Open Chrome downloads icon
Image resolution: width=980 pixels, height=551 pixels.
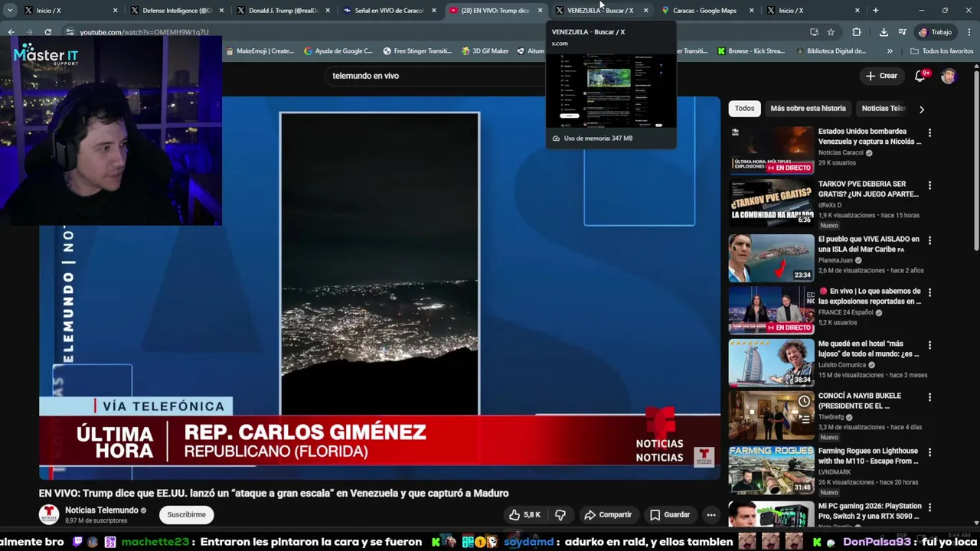coord(884,32)
